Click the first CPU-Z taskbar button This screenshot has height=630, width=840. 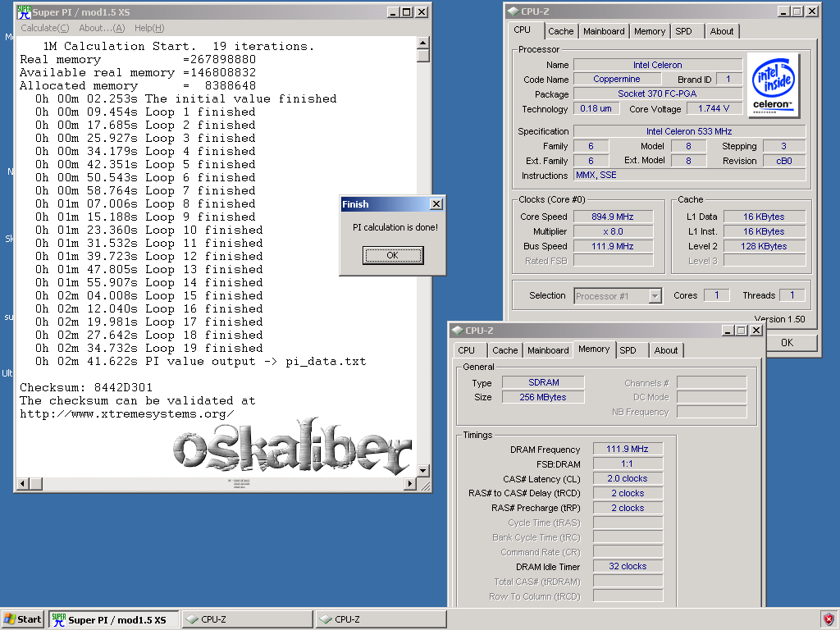[247, 619]
